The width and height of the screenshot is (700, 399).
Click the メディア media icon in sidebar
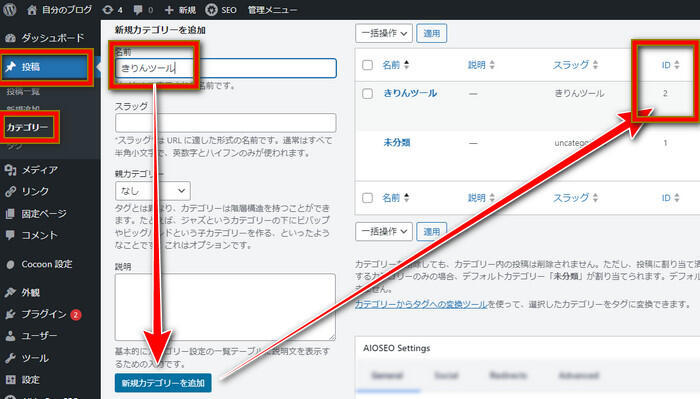(x=10, y=170)
